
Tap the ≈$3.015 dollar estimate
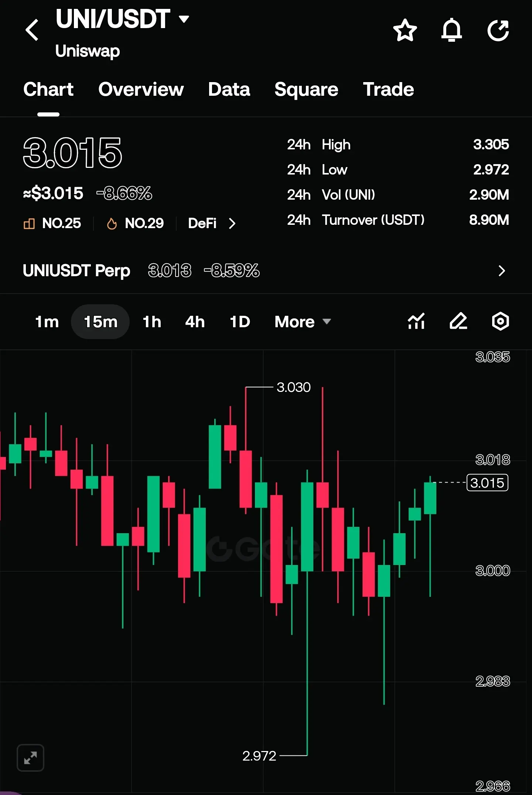tap(53, 193)
